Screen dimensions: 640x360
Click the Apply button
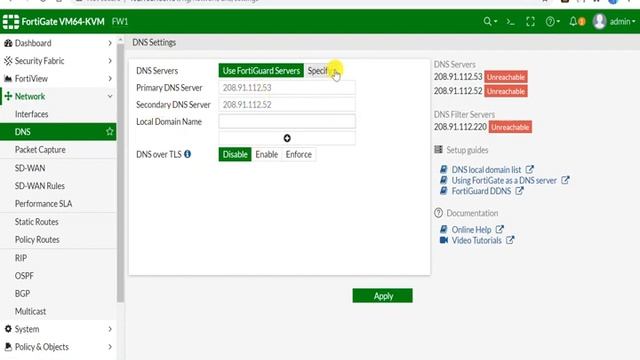coord(382,296)
